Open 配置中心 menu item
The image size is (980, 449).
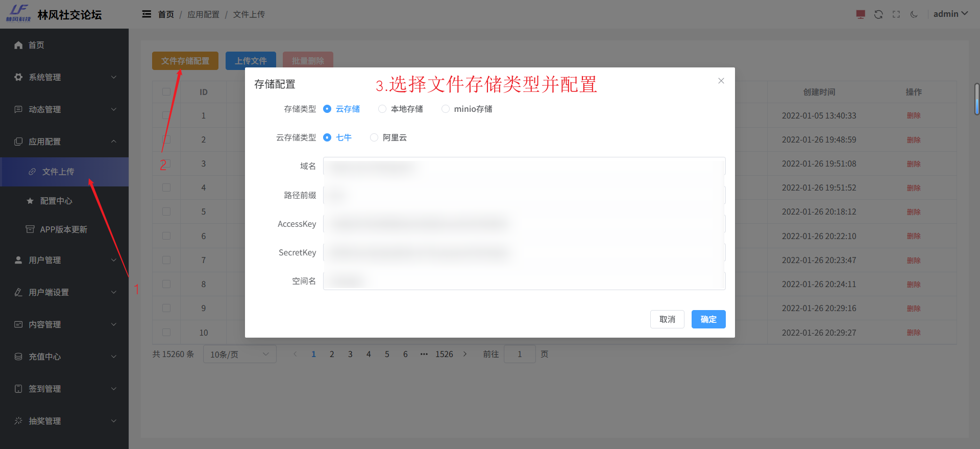click(64, 201)
